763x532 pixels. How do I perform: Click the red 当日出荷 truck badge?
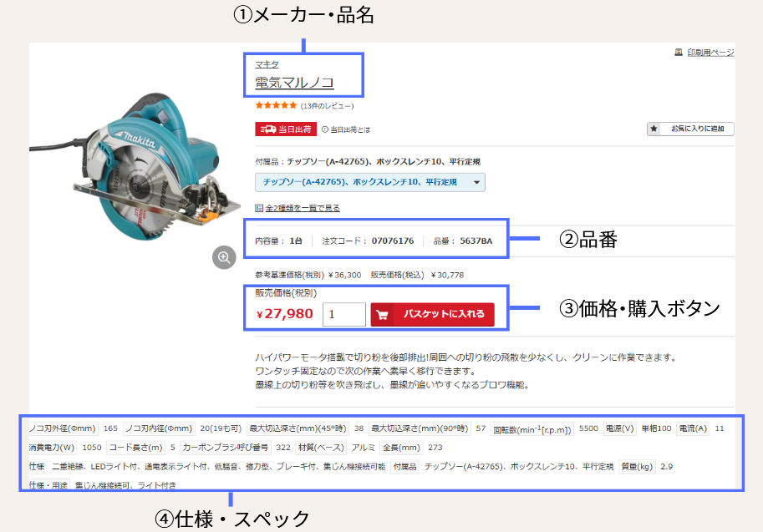pos(286,129)
